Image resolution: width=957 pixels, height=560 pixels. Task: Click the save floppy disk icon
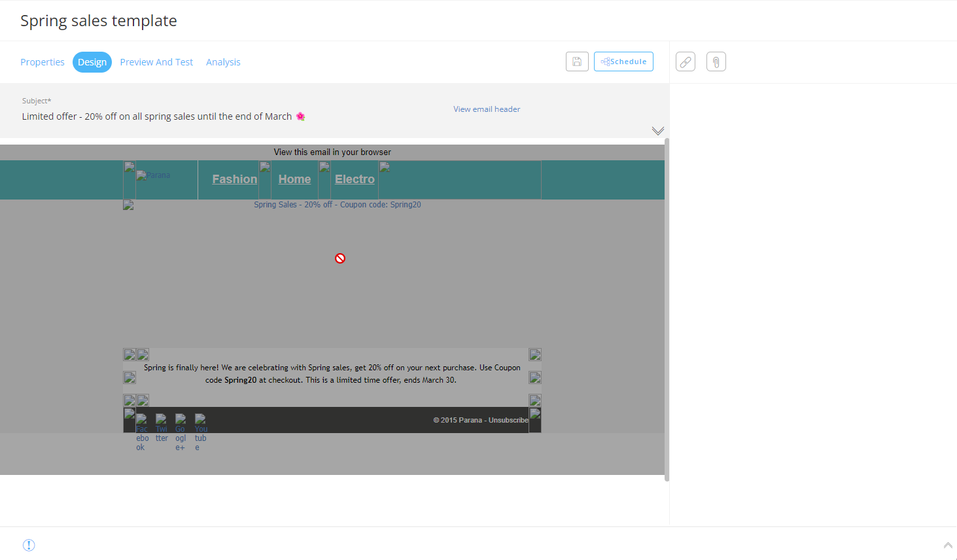pos(577,61)
